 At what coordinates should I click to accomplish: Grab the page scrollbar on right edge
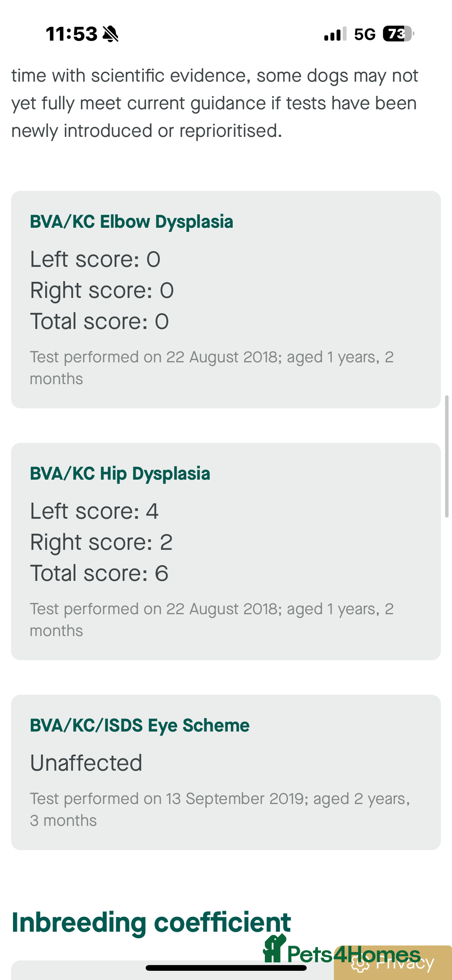(x=447, y=456)
